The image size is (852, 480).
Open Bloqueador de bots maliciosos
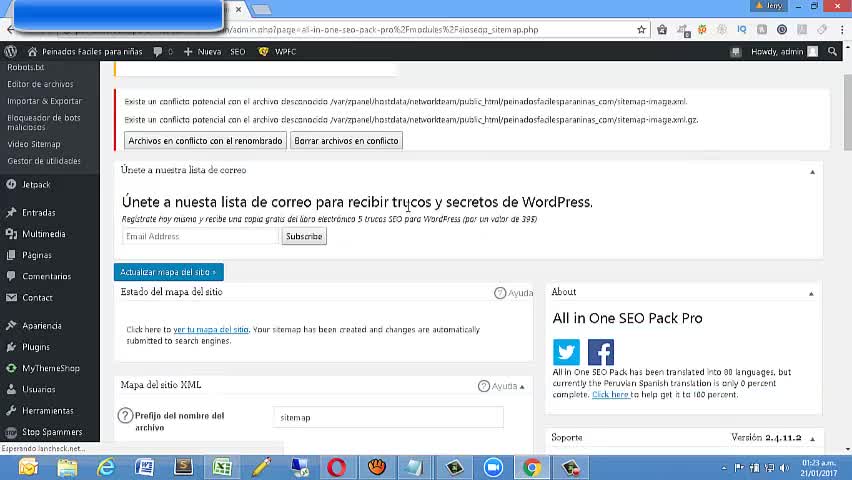coord(43,122)
